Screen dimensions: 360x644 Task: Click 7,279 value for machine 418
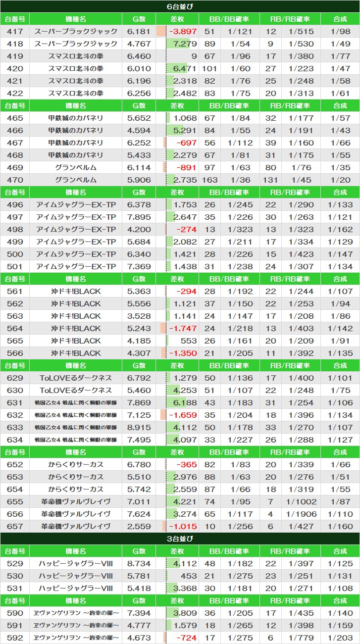click(186, 44)
